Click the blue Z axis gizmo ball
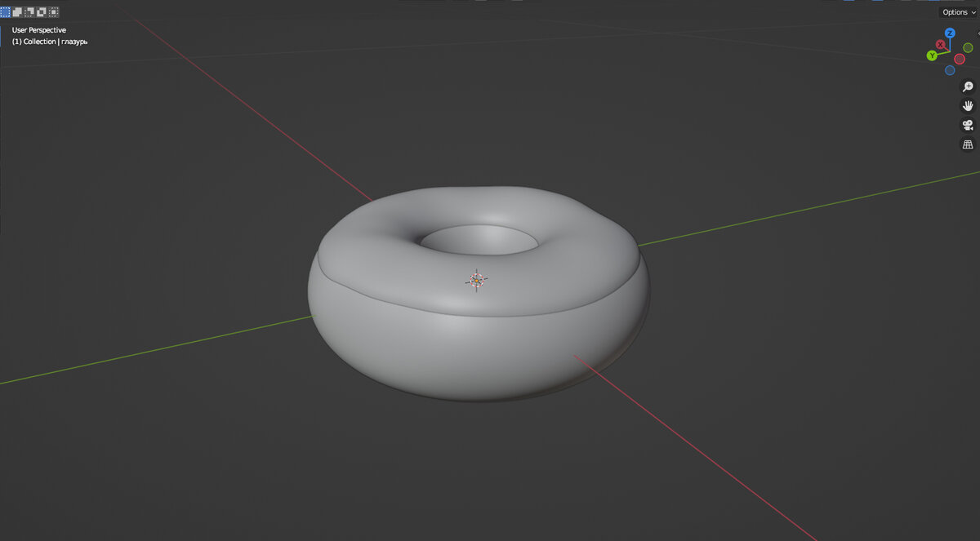The height and width of the screenshot is (541, 980). point(950,33)
